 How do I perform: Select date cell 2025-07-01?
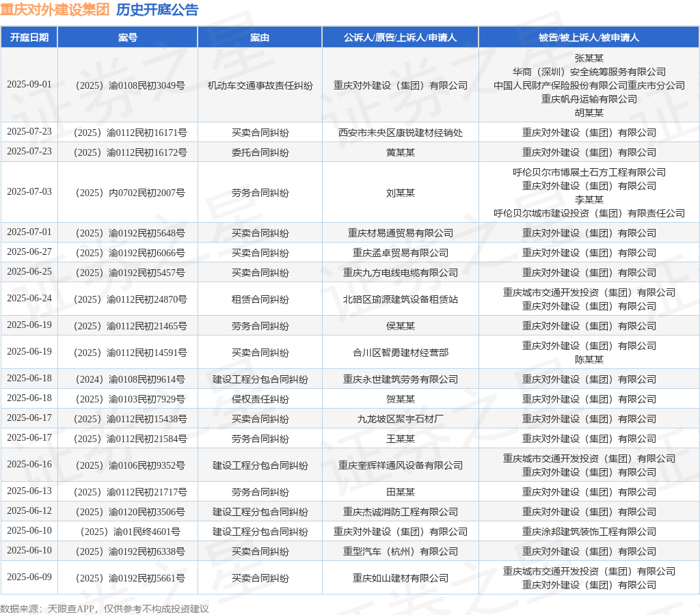coord(29,232)
